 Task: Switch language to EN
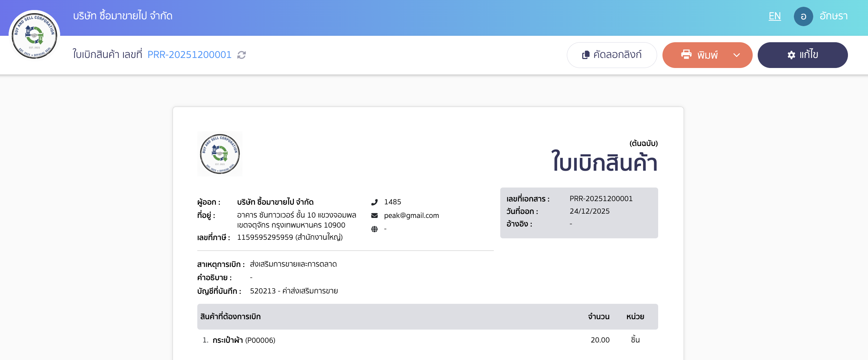tap(775, 16)
